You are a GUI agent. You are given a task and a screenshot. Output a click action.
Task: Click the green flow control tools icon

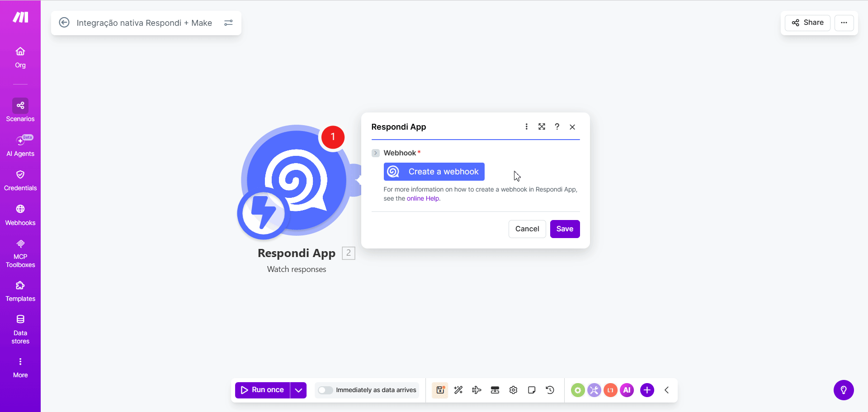click(578, 390)
